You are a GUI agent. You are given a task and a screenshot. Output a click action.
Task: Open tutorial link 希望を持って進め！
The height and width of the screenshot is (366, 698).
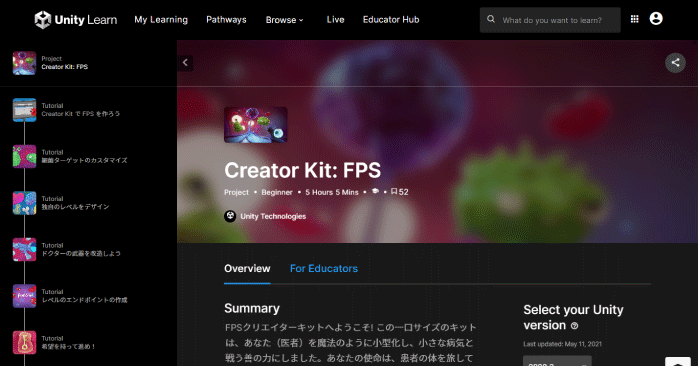point(68,346)
